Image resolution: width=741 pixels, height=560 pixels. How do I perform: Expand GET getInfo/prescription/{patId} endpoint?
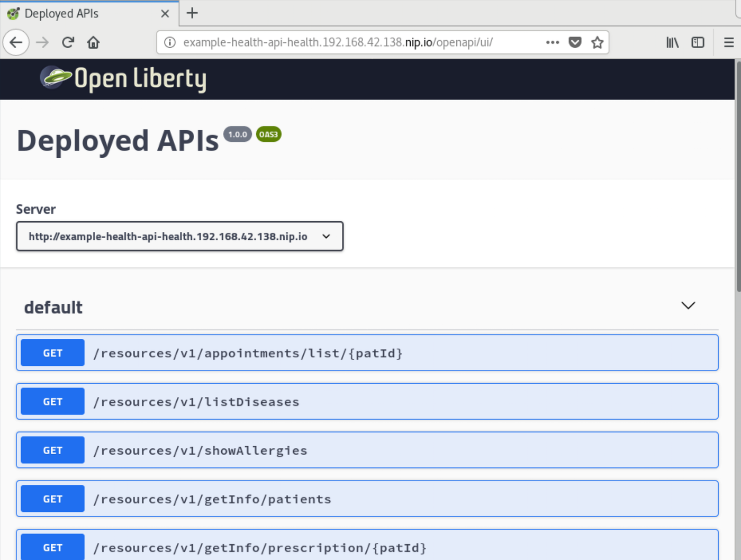[367, 545]
